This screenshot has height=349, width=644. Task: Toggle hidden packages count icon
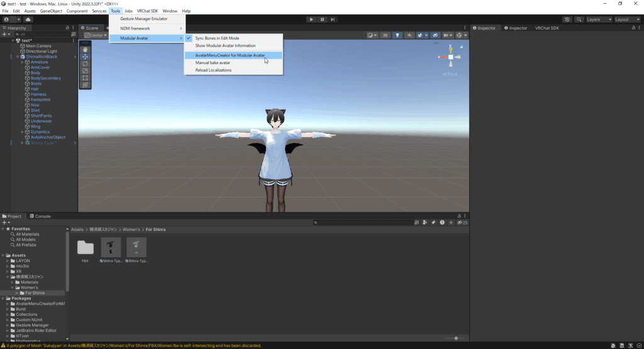click(462, 223)
